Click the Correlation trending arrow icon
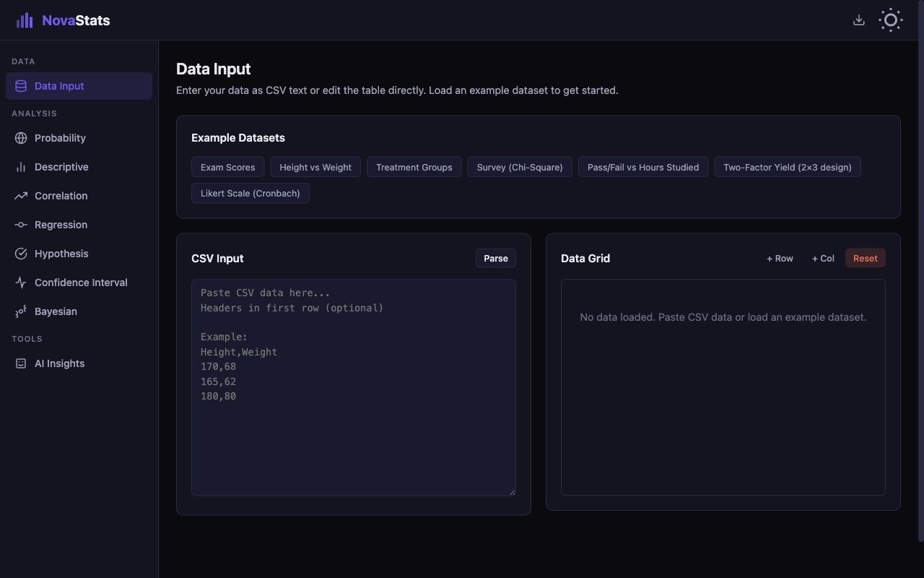Screen dimensions: 924x578 coord(21,196)
